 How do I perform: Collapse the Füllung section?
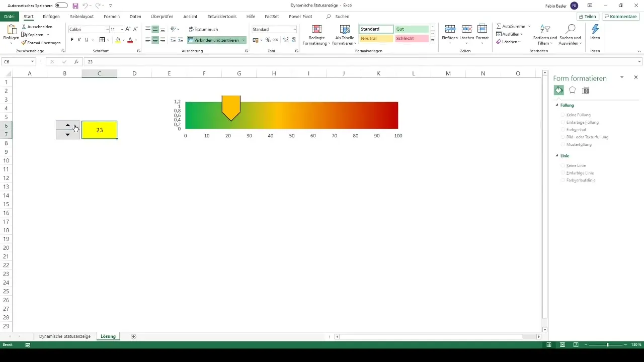coord(557,106)
